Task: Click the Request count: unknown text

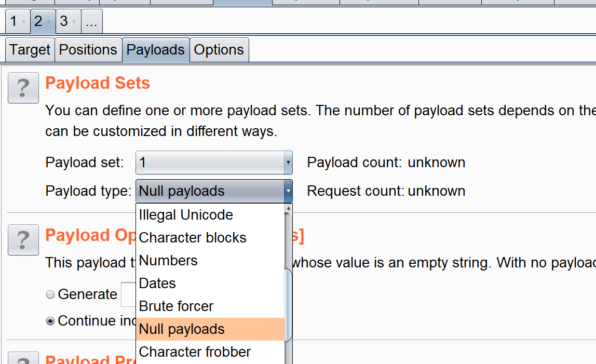Action: click(x=386, y=191)
